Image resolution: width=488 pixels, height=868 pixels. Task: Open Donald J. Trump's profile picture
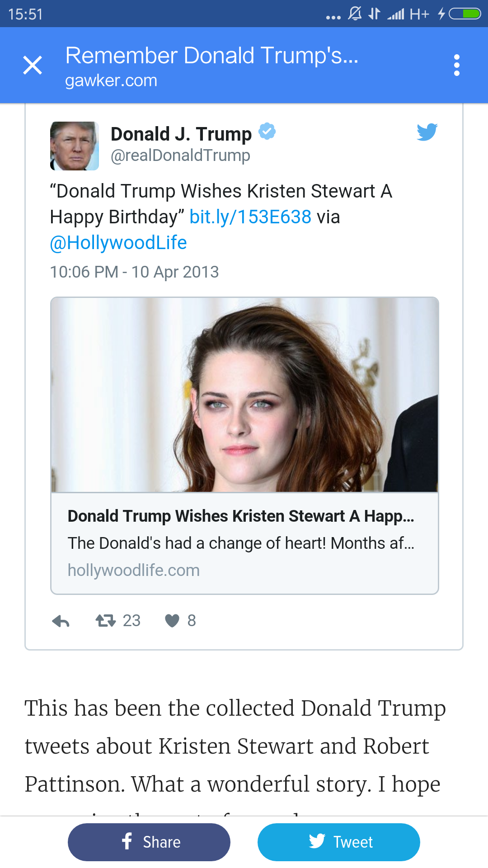(75, 146)
